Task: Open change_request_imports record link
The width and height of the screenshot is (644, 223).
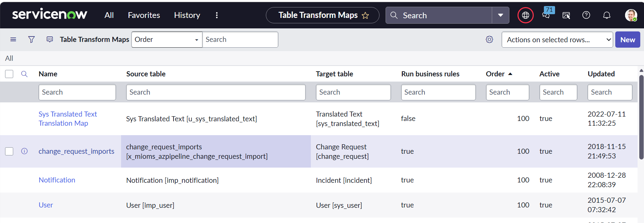Action: tap(76, 151)
